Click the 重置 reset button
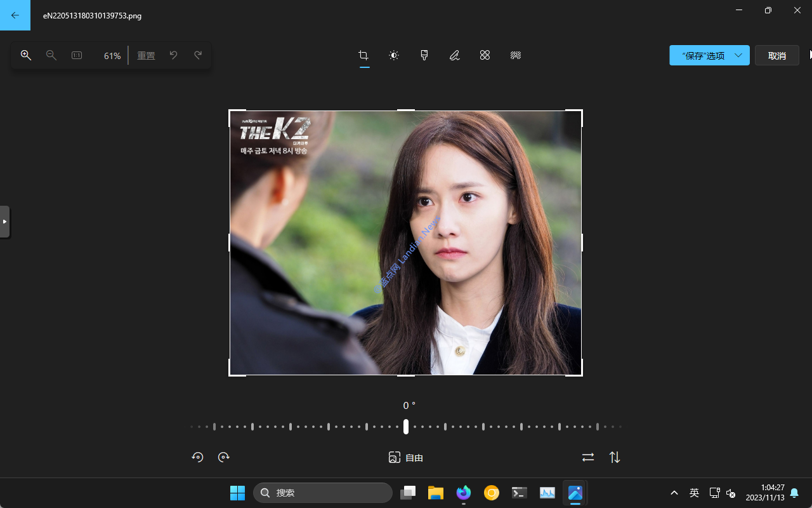The image size is (812, 508). tap(146, 55)
